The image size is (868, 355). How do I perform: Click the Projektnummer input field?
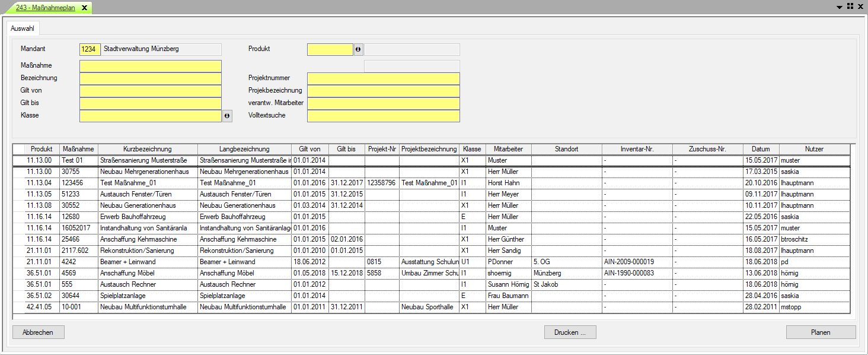tap(383, 78)
